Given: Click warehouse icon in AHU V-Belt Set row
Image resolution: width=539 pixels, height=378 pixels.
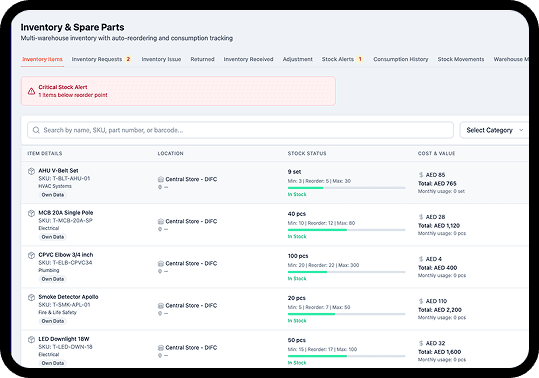Looking at the screenshot, I should (x=161, y=179).
